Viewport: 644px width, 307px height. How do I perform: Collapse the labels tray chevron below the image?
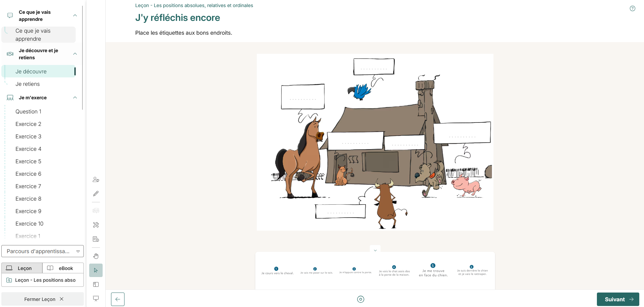pos(375,250)
